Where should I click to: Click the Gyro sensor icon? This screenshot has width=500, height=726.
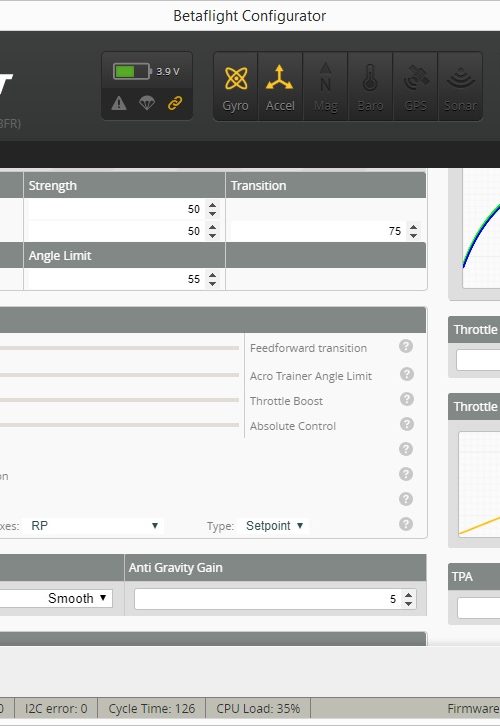(x=236, y=87)
